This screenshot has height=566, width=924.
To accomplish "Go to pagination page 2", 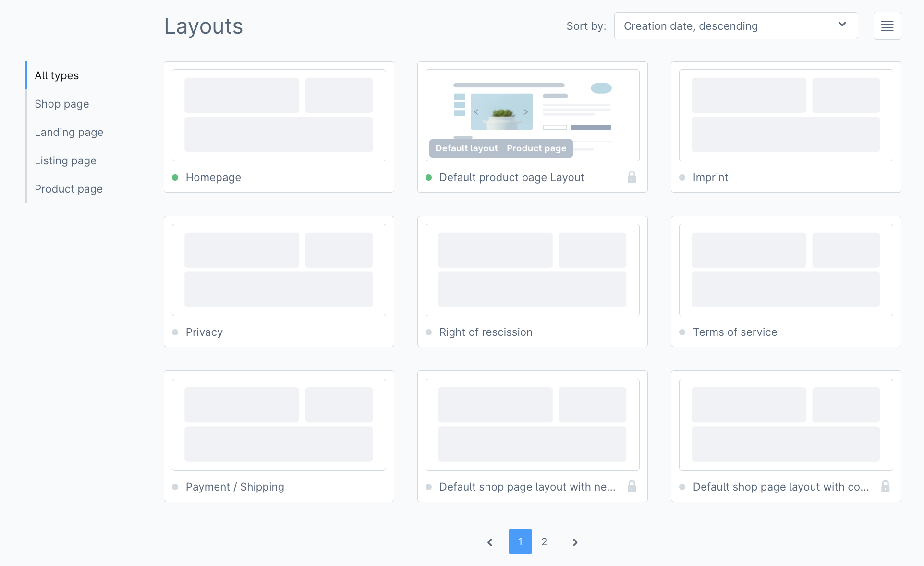I will [544, 541].
